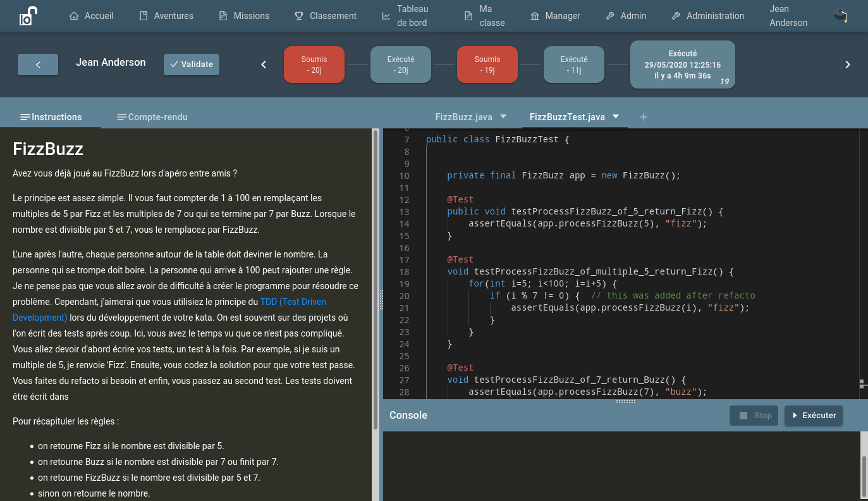
Task: View the Classement leaderboard
Action: [x=326, y=16]
